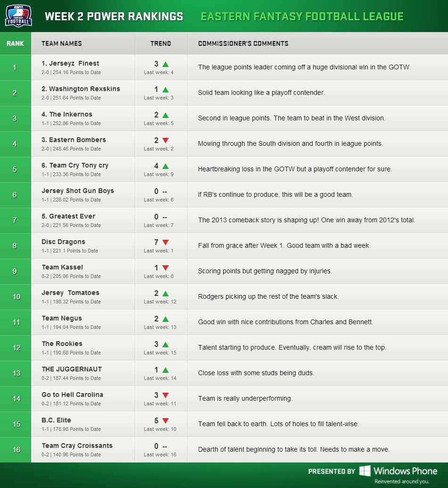Click comment 'Solid team looking like a playoff contender.'

261,93
